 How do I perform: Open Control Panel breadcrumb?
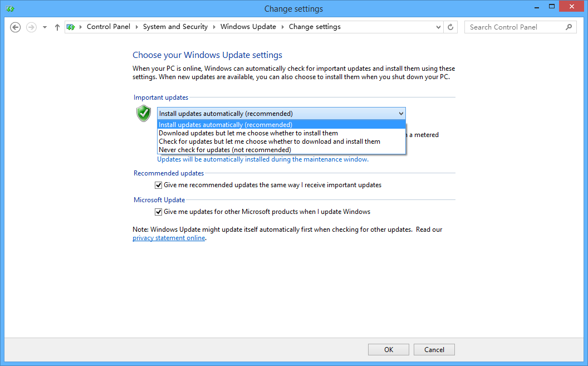tap(109, 27)
